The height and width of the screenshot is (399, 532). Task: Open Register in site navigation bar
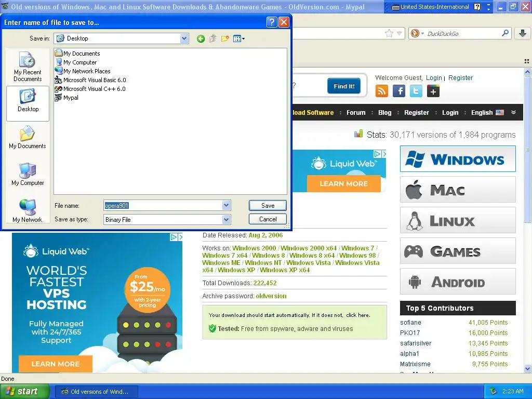coord(416,113)
